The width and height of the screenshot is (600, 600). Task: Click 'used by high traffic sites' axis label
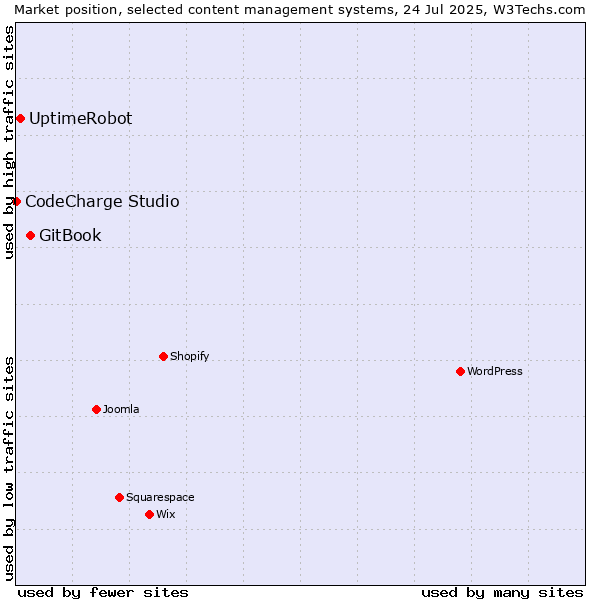point(8,142)
